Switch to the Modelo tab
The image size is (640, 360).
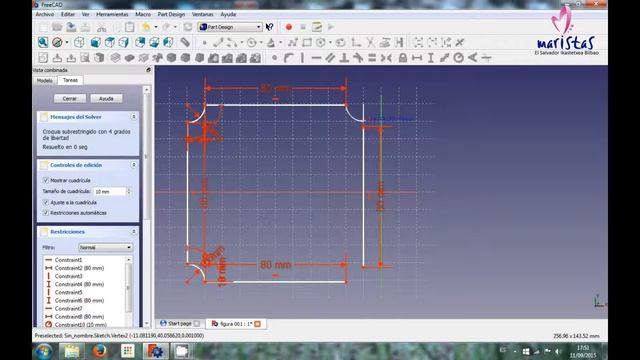45,80
